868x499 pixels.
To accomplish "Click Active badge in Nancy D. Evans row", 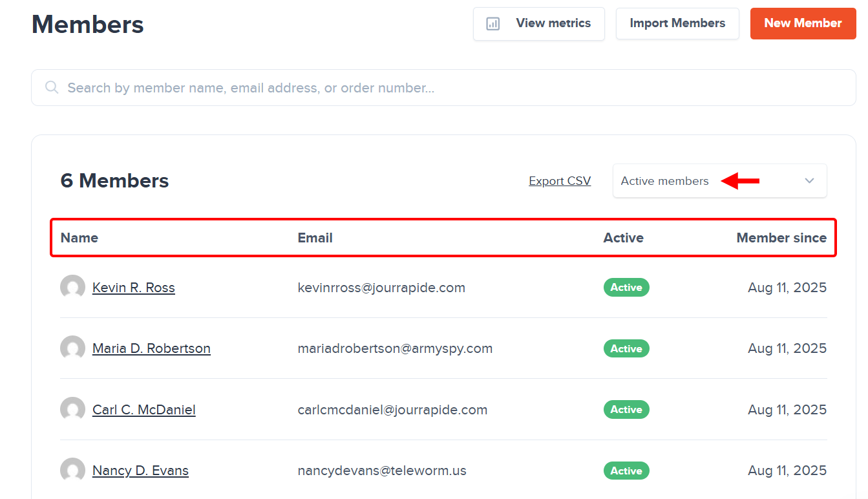I will point(626,471).
